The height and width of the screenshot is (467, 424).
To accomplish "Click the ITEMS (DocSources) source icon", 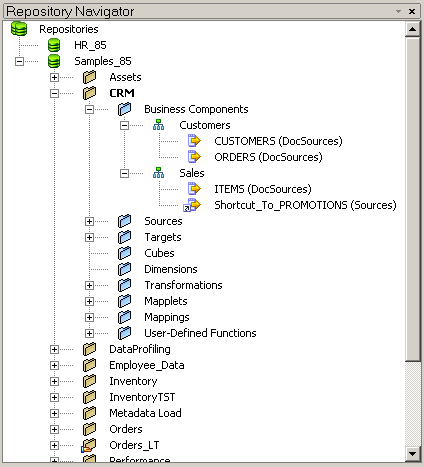I will point(194,189).
